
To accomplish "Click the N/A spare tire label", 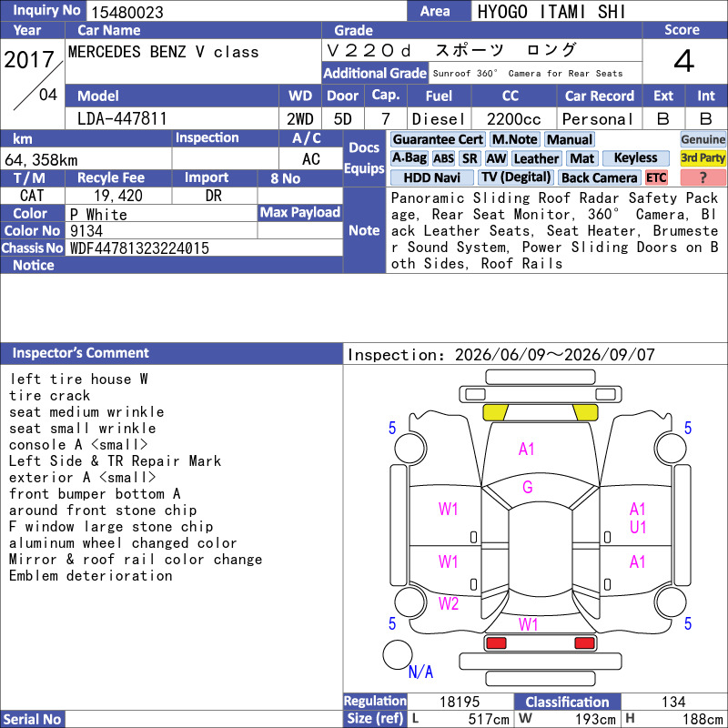I will (x=420, y=672).
